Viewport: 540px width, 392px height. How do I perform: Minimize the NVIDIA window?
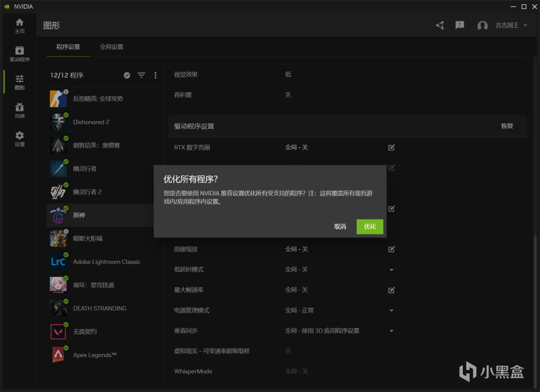[x=513, y=7]
